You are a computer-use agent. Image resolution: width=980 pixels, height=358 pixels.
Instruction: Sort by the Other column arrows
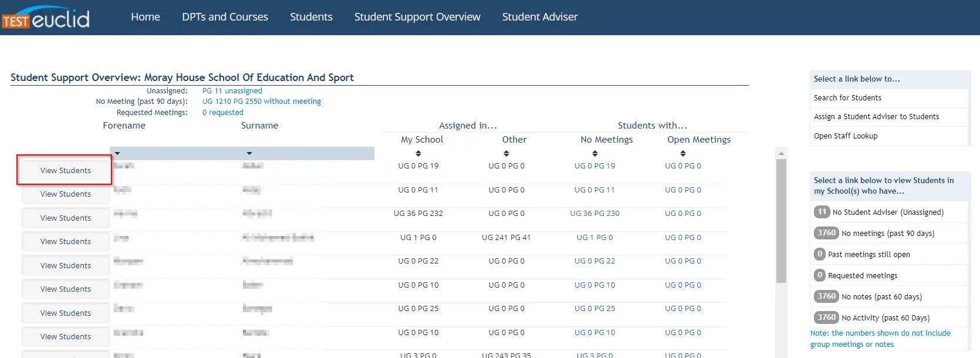pos(506,154)
